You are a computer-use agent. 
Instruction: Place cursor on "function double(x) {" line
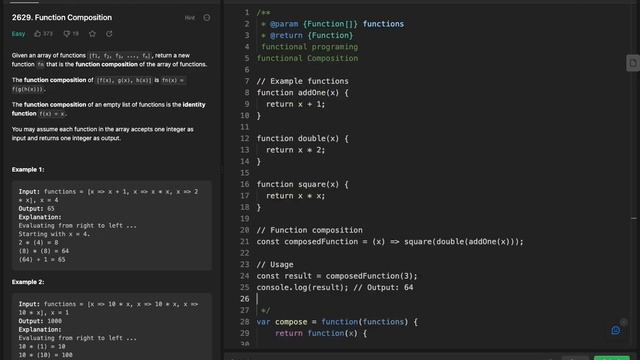click(302, 138)
